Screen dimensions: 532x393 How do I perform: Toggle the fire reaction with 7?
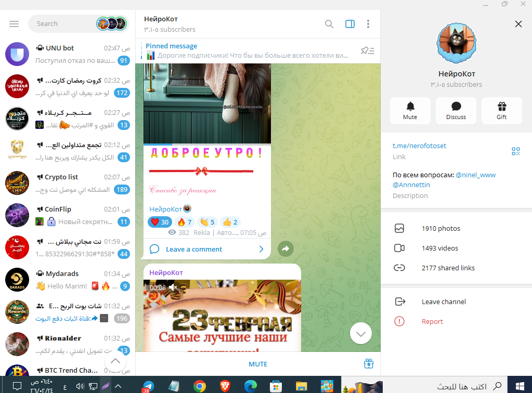pyautogui.click(x=185, y=222)
